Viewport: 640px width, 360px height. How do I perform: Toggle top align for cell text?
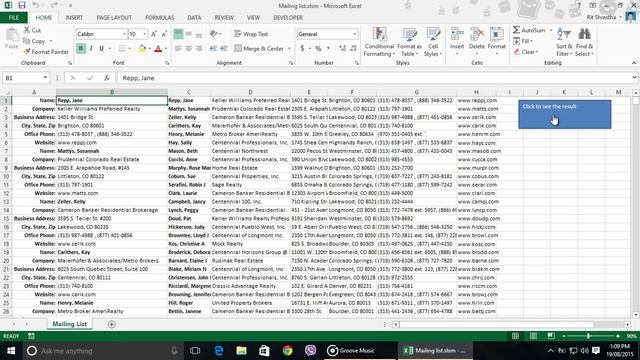point(178,34)
